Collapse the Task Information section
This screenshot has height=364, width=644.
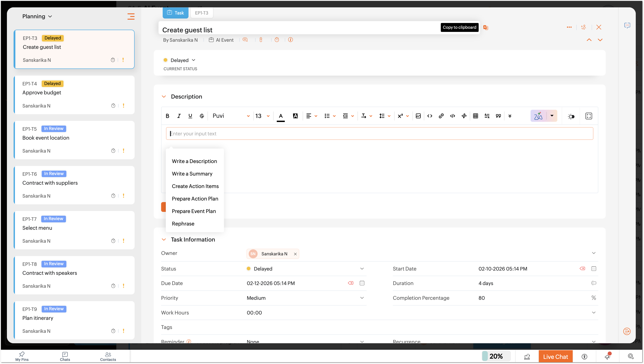[x=164, y=239]
